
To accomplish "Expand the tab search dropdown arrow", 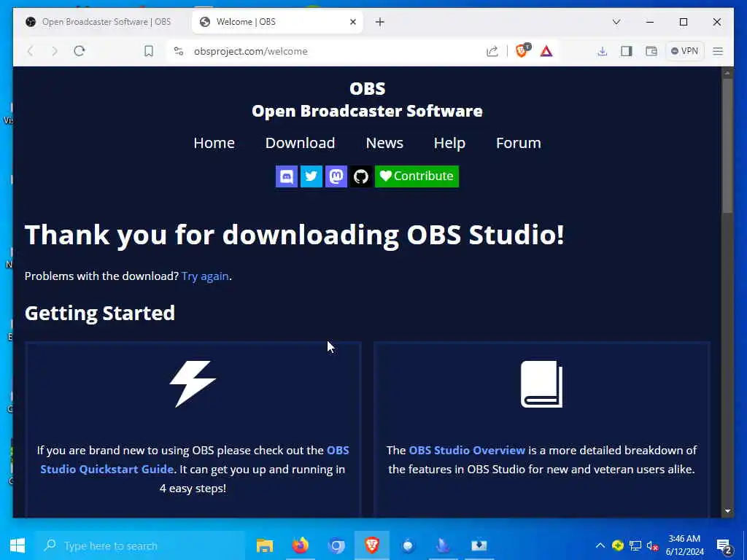I will 616,22.
